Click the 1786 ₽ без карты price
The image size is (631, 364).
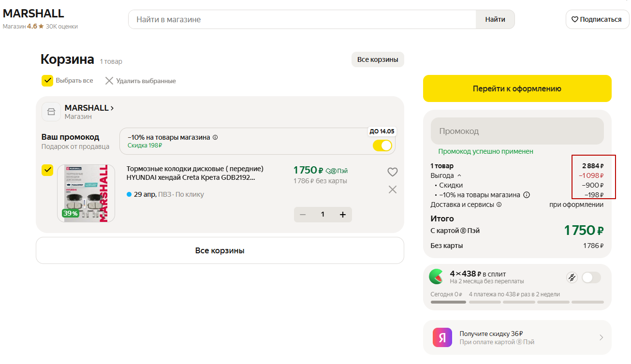click(x=320, y=181)
